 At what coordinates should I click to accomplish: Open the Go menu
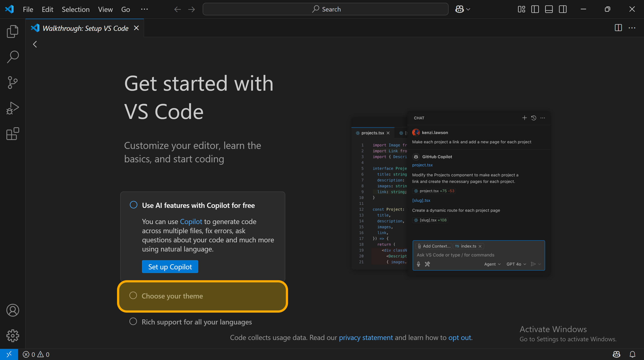point(125,9)
